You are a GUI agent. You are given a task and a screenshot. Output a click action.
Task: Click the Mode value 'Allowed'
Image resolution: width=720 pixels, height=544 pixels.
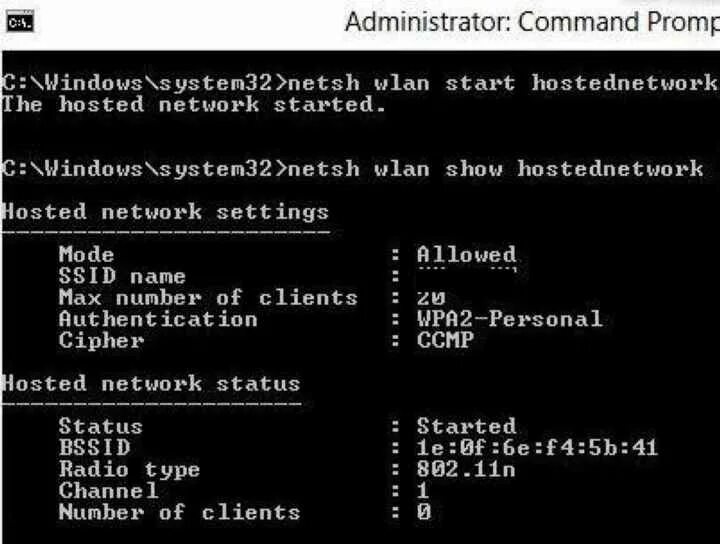467,254
